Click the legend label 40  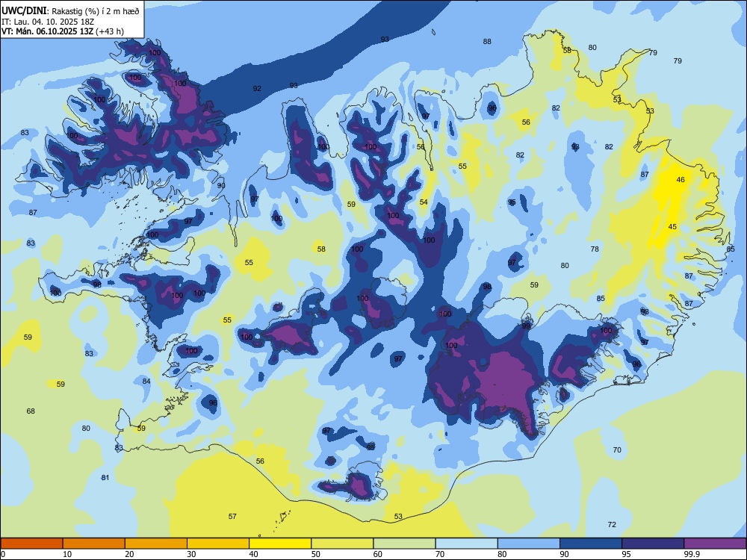pyautogui.click(x=253, y=554)
